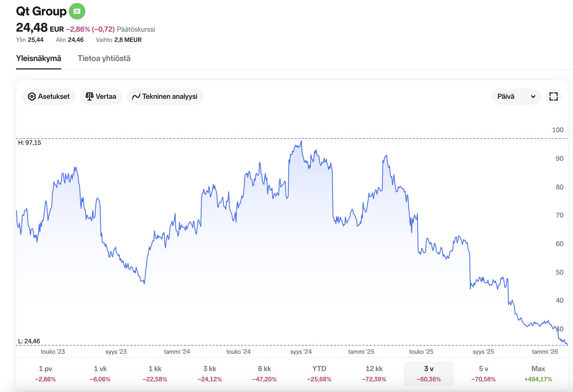Screen dimensions: 573x392
Task: Switch to Tietoa yhtiöstä tab
Action: 104,58
